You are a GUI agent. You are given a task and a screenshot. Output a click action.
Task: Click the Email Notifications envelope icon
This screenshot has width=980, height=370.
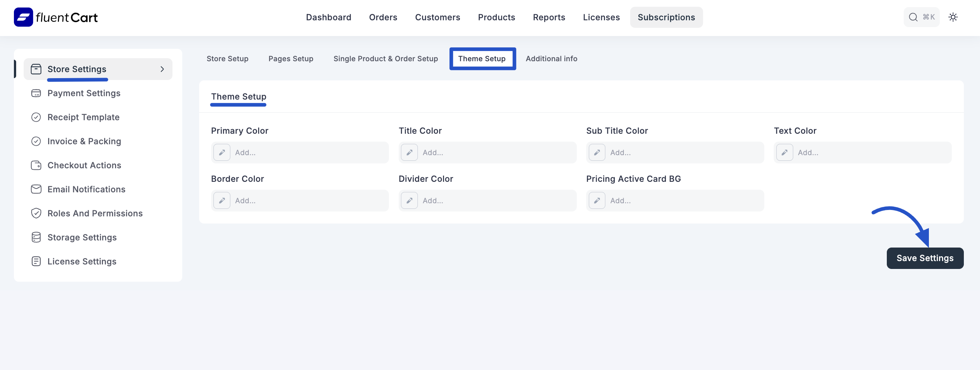coord(36,189)
